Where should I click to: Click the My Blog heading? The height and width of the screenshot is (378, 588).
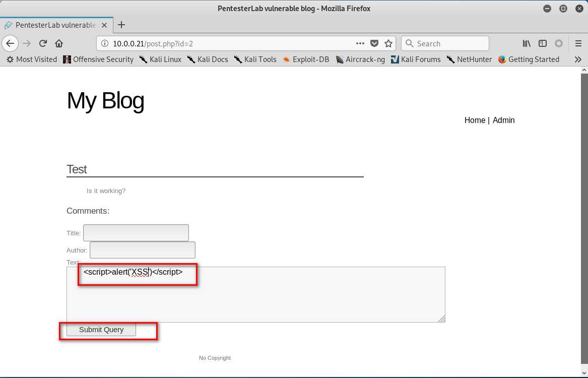pos(105,100)
